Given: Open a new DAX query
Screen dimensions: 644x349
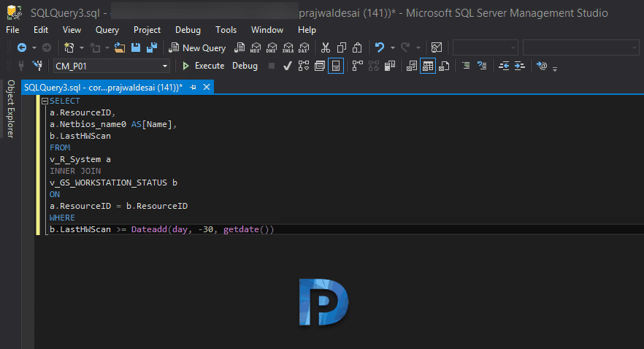Looking at the screenshot, I should pyautogui.click(x=304, y=48).
